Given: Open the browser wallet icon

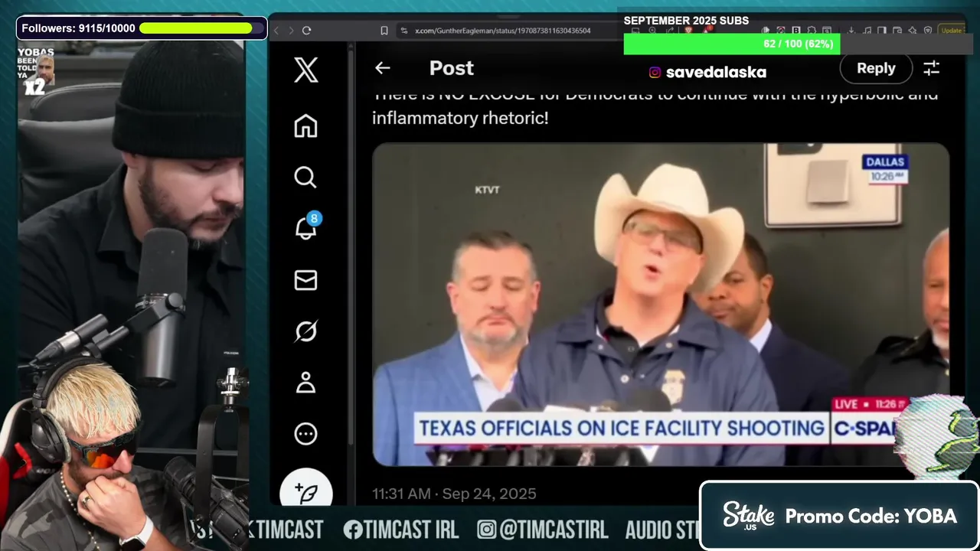Looking at the screenshot, I should pos(897,31).
